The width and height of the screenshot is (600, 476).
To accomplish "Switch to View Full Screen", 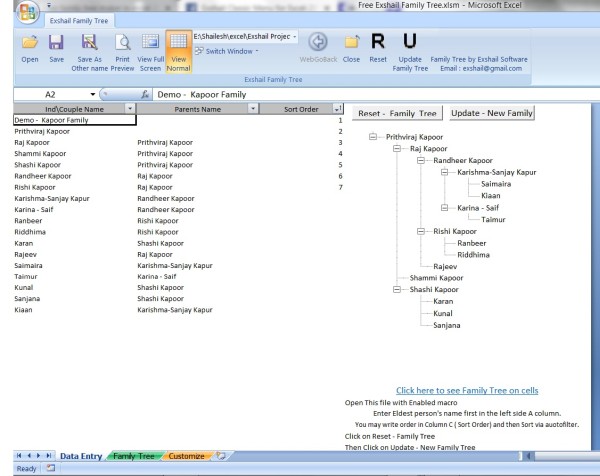I will point(151,45).
